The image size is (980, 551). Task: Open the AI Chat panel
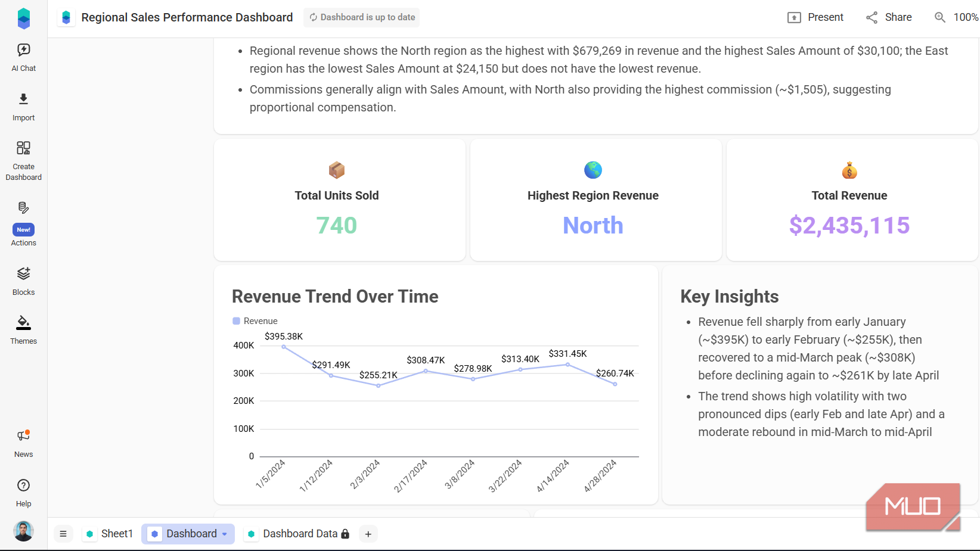pos(24,57)
